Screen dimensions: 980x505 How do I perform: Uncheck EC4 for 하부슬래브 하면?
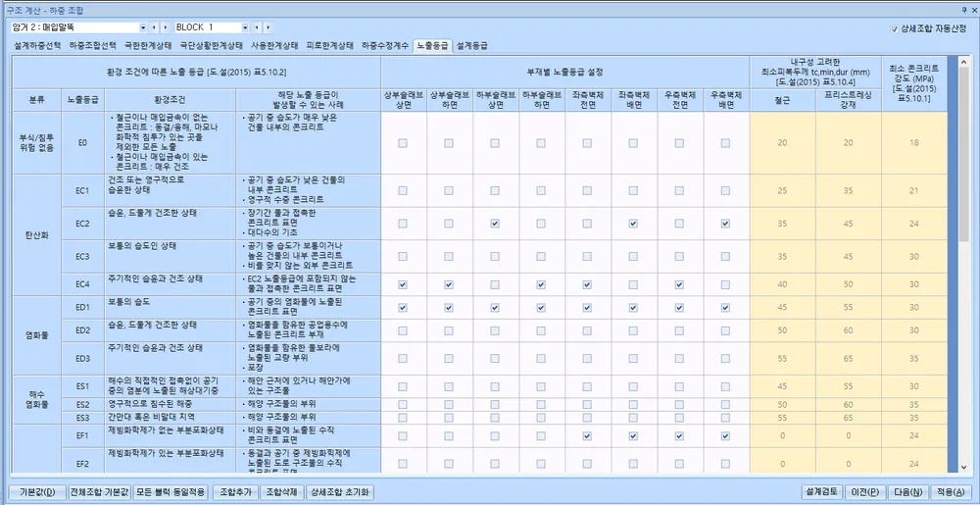(x=541, y=285)
